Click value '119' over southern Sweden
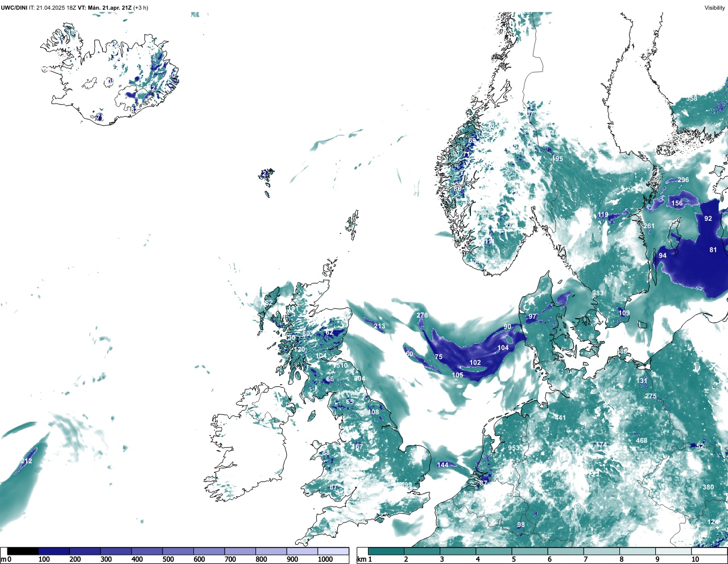The width and height of the screenshot is (728, 564). pos(603,215)
